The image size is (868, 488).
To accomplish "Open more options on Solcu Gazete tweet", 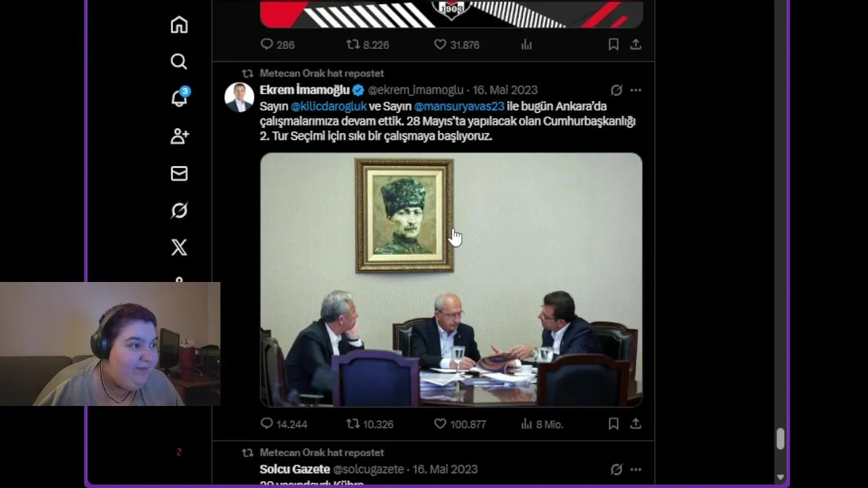I will 635,469.
